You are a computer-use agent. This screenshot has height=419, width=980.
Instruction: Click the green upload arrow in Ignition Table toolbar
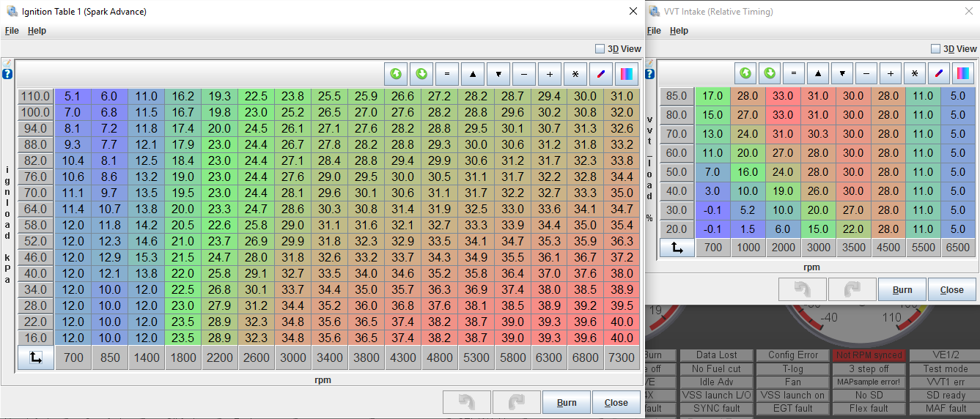click(396, 74)
